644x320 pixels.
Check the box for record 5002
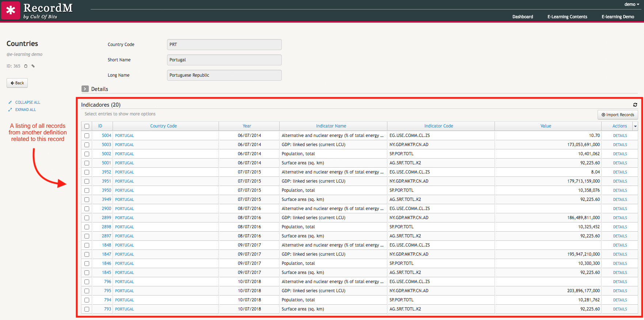(x=87, y=154)
